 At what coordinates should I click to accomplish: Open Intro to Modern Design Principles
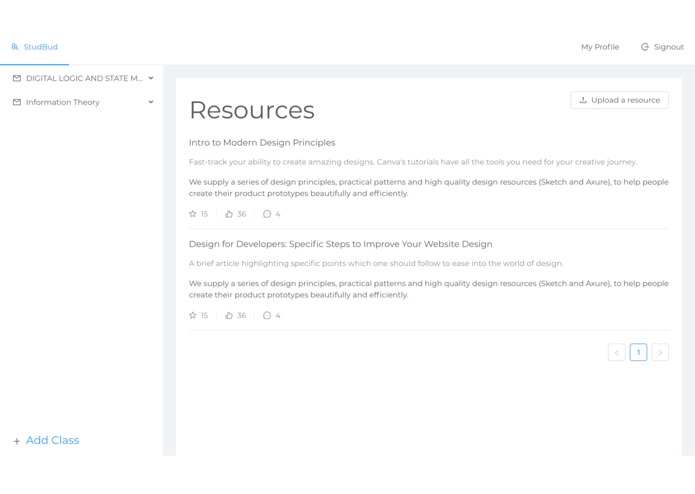point(262,143)
